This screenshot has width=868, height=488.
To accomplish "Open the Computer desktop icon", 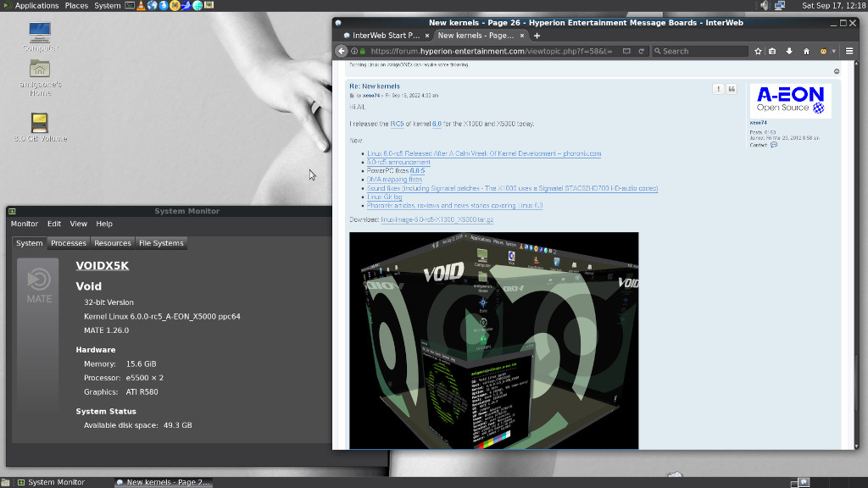I will [x=40, y=33].
